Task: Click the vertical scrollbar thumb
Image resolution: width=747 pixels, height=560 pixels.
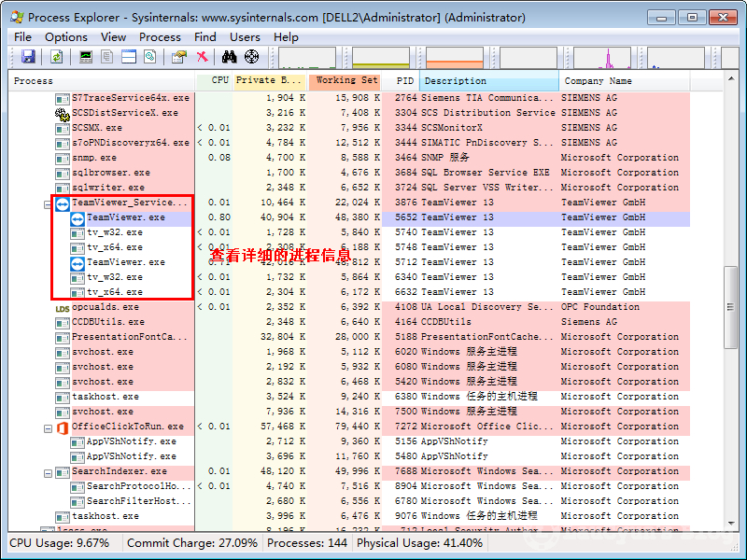Action: (x=731, y=307)
